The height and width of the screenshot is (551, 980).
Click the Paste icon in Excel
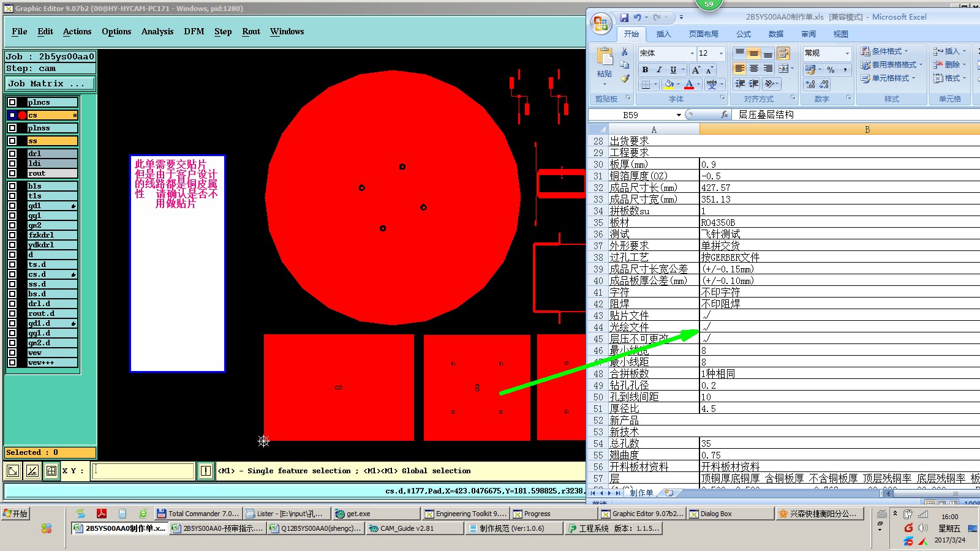(605, 56)
